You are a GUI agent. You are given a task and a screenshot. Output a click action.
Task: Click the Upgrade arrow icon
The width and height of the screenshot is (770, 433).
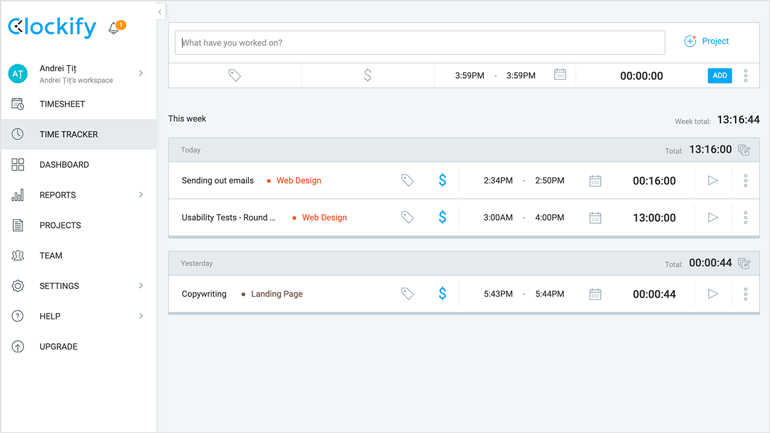[x=18, y=347]
